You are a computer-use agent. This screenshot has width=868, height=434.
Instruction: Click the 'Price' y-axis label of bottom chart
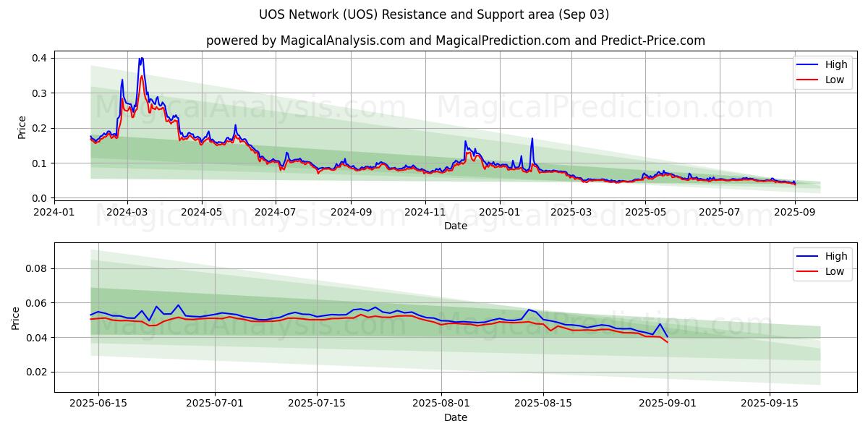[16, 318]
